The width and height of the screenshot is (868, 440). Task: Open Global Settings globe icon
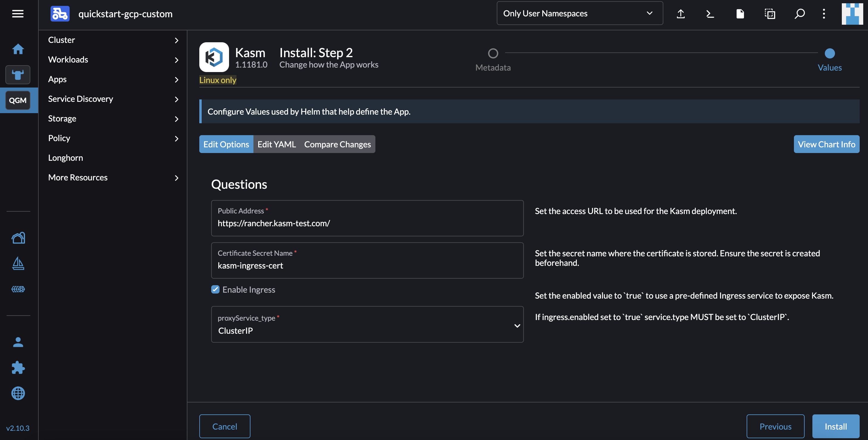click(x=18, y=393)
